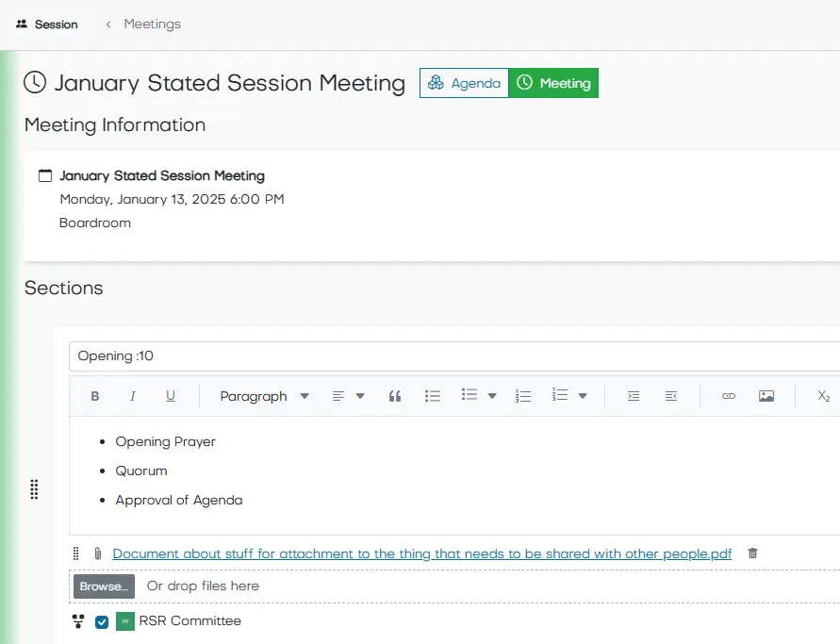840x644 pixels.
Task: Decrease indent of selected text
Action: (670, 396)
